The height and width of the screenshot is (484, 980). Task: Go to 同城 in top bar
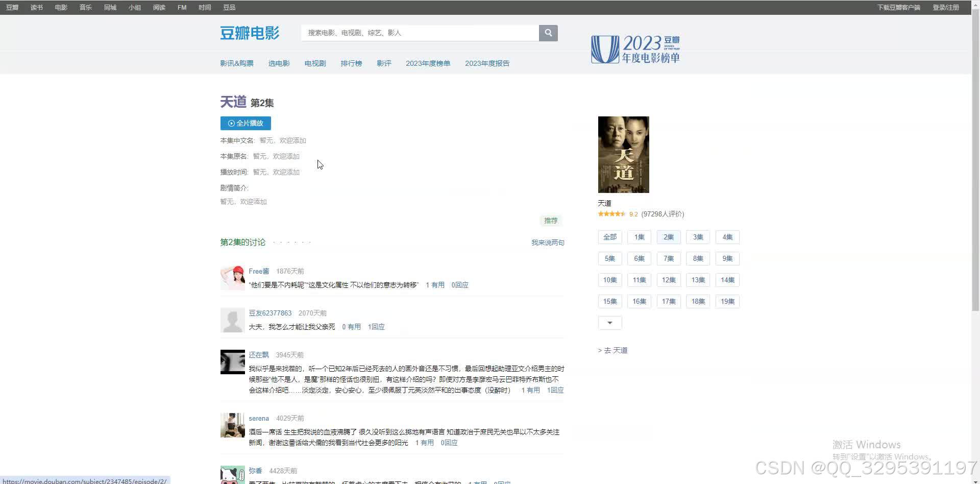coord(110,7)
